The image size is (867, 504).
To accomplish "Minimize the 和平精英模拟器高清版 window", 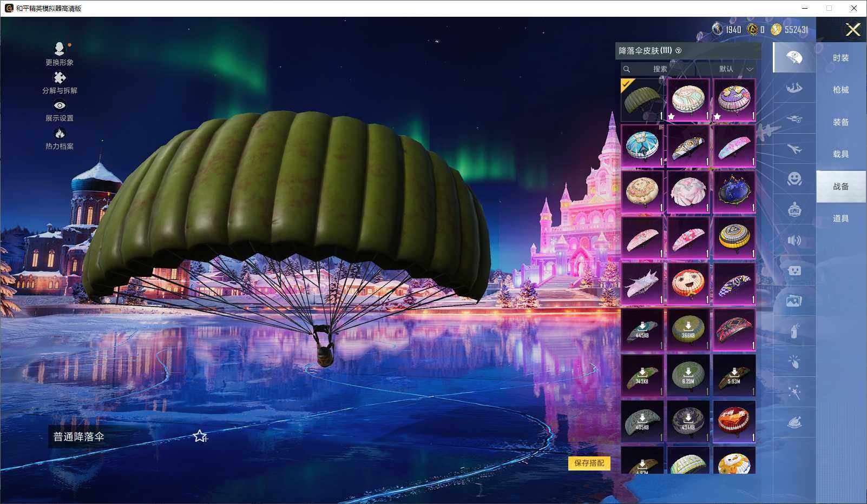I will [805, 8].
